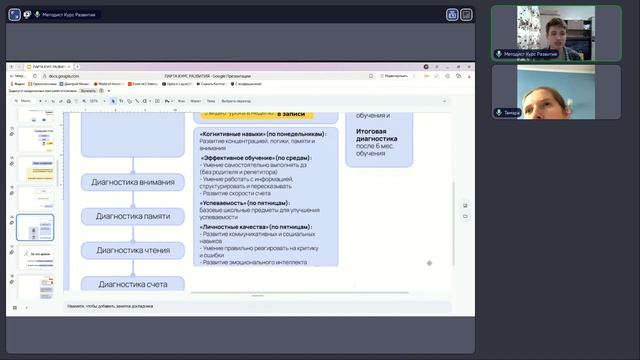
Task: Click the Редактировать button in the address bar
Action: coord(394,76)
